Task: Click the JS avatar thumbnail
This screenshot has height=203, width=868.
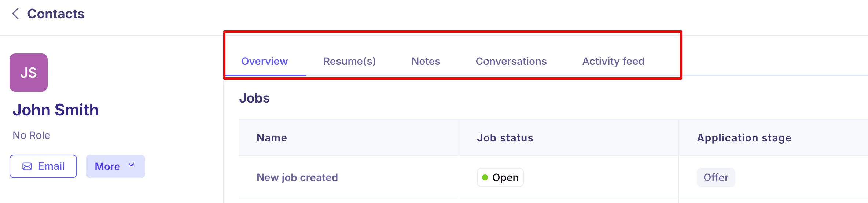Action: [x=29, y=73]
